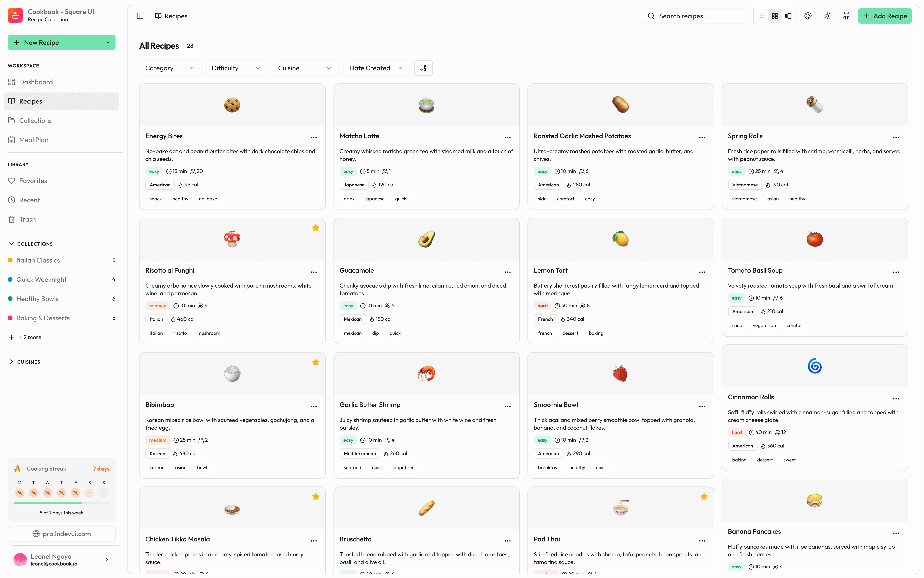Viewport: 924px width, 578px height.
Task: Toggle light/dark mode sun icon
Action: [x=827, y=16]
